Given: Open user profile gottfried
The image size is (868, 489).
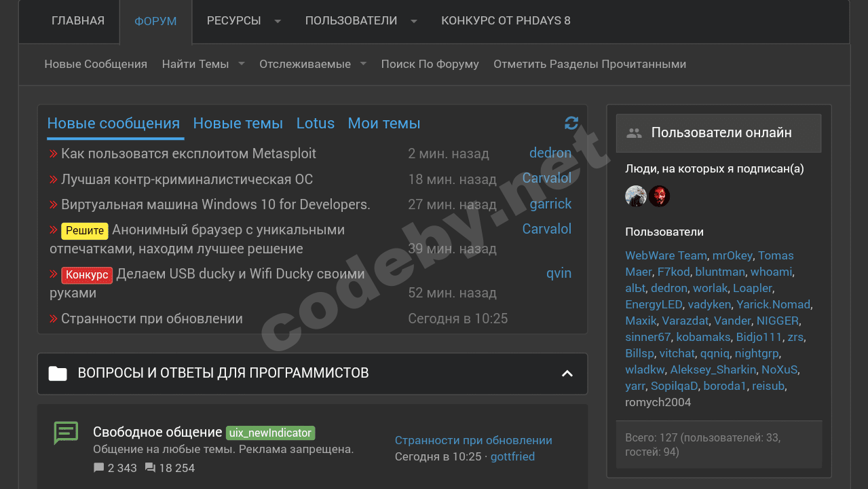Looking at the screenshot, I should click(512, 456).
